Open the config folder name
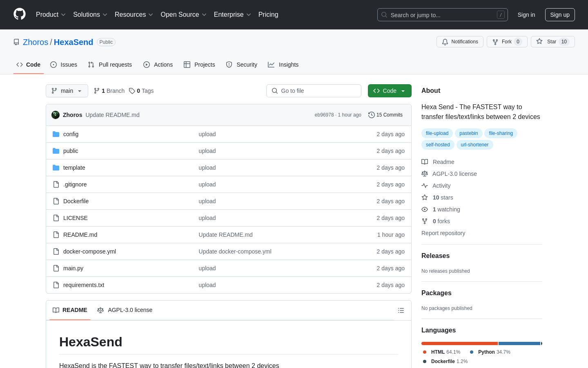This screenshot has width=588, height=368. pyautogui.click(x=71, y=134)
